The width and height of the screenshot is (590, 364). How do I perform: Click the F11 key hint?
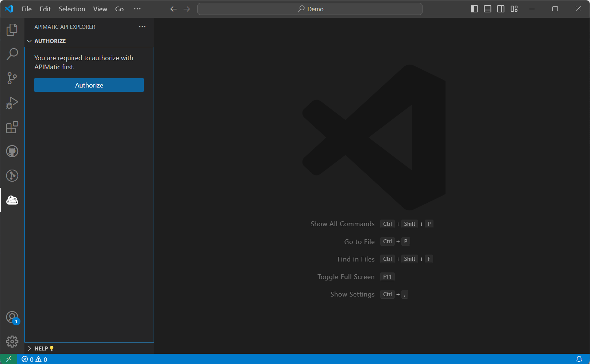[387, 277]
